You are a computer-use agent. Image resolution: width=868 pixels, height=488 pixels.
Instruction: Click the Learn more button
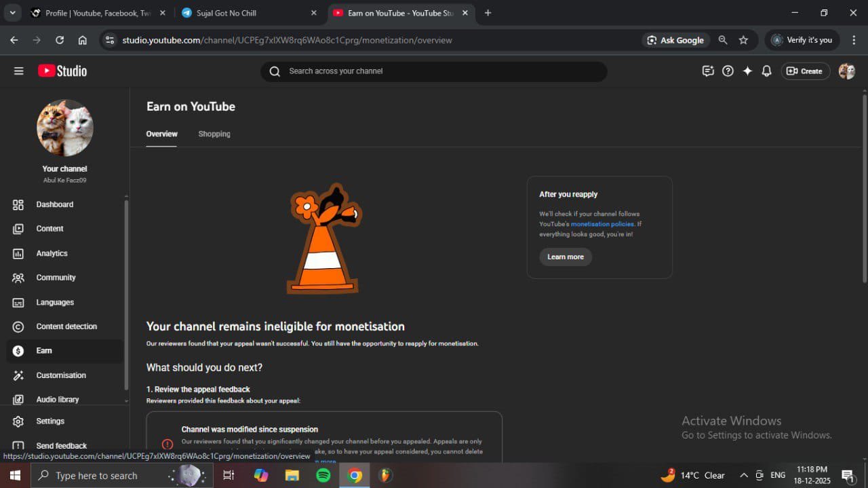pos(566,257)
